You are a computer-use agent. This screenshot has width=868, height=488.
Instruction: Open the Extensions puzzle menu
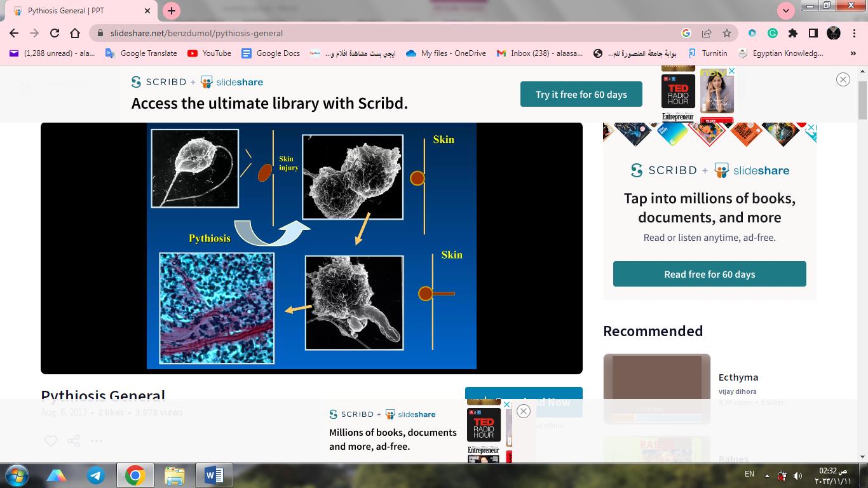coord(793,33)
